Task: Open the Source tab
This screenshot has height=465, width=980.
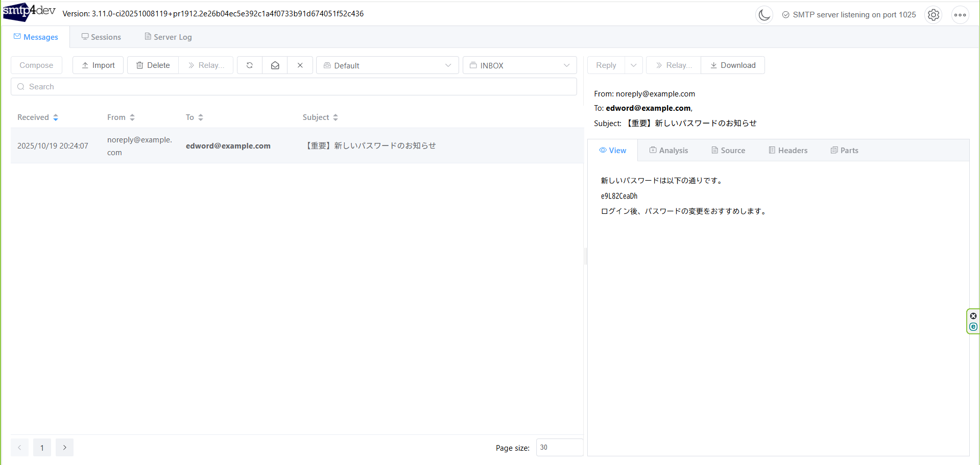Action: click(728, 150)
